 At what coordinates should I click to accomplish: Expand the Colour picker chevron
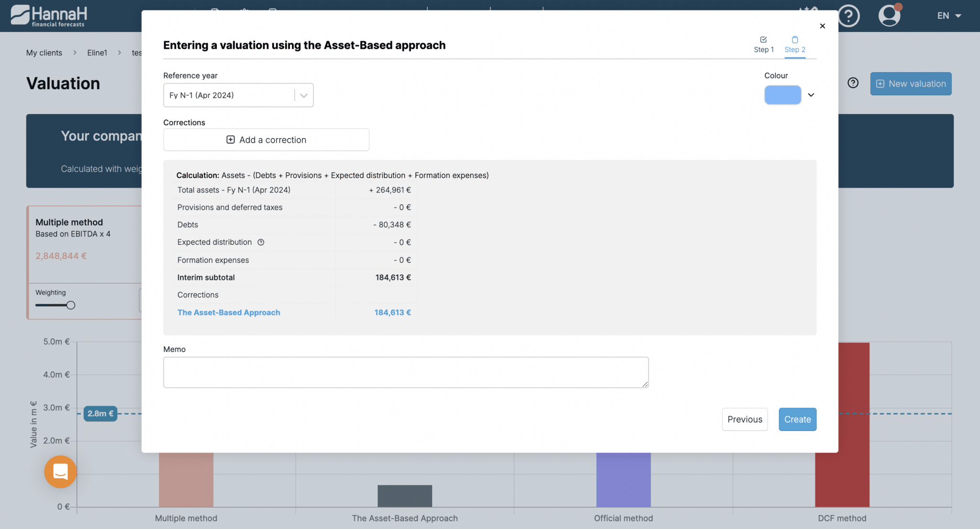(x=811, y=95)
